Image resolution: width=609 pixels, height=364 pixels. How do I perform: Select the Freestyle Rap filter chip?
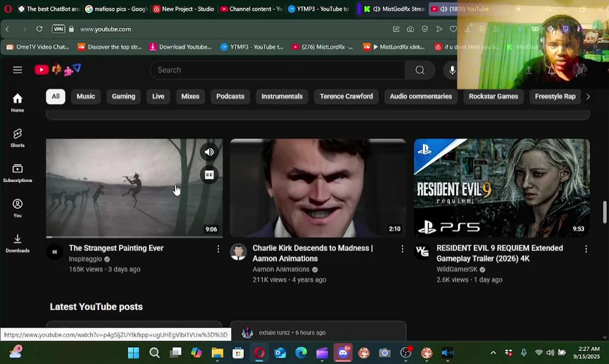555,96
